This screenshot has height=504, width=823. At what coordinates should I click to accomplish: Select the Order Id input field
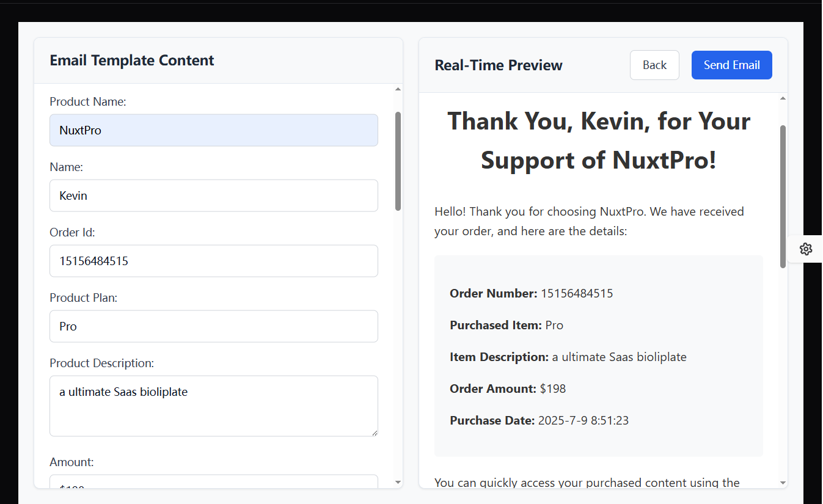(x=214, y=261)
